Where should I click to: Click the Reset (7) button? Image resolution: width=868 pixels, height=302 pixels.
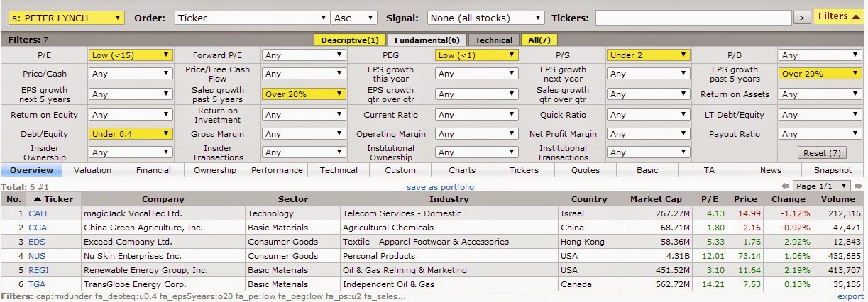[x=822, y=152]
